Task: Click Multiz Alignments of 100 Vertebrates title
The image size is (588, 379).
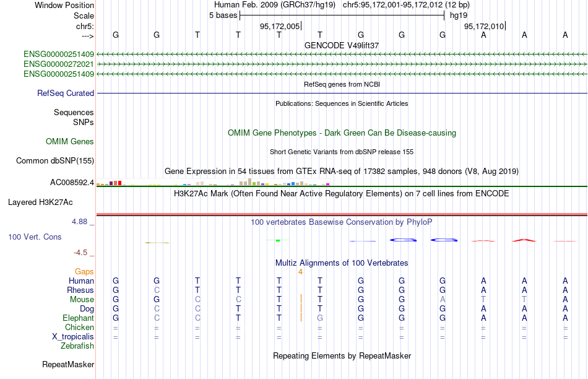Action: [342, 263]
